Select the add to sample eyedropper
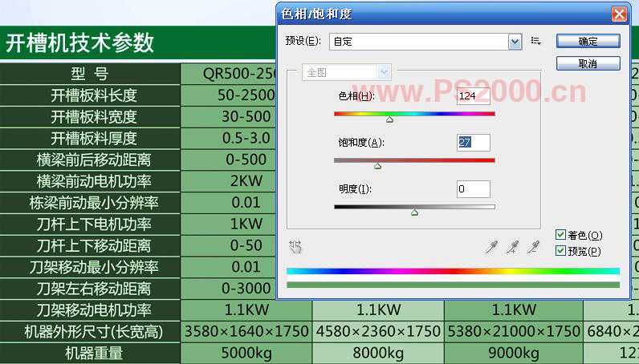Viewport: 639px width, 364px height. (x=513, y=247)
